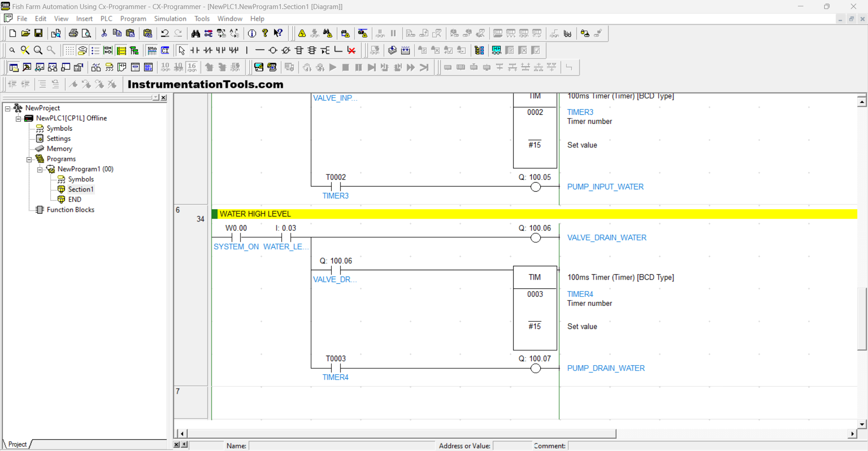Toggle the output window icon
The width and height of the screenshot is (868, 451).
click(x=27, y=67)
